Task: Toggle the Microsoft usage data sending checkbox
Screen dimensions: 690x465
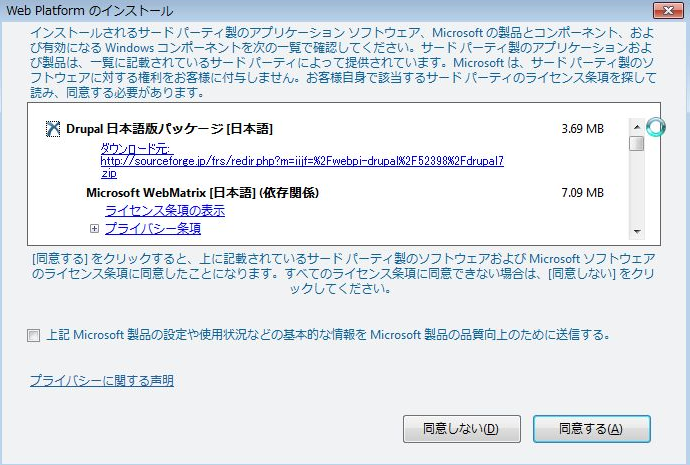Action: tap(35, 335)
